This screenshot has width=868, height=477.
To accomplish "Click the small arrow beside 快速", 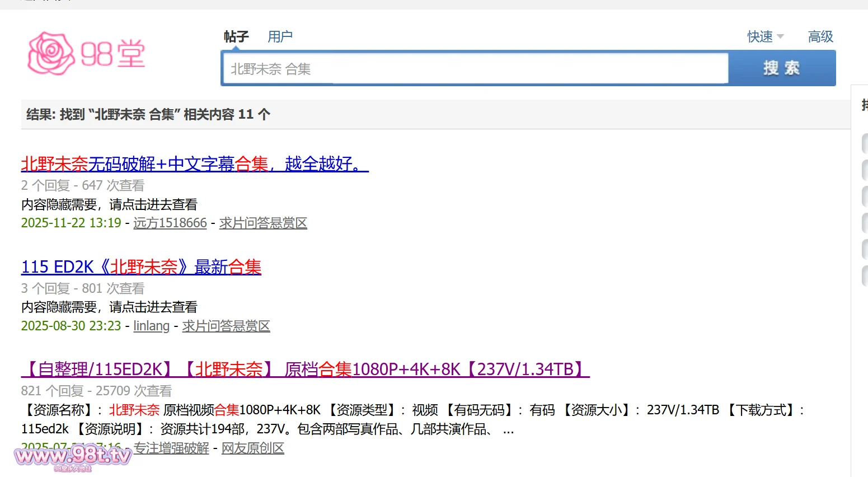I will pyautogui.click(x=780, y=37).
